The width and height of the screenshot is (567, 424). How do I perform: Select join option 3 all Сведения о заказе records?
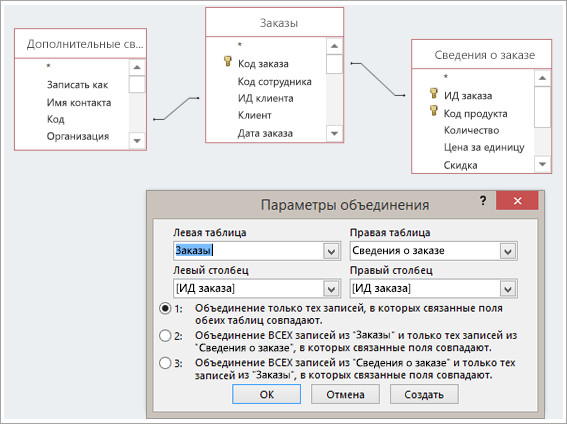point(165,363)
